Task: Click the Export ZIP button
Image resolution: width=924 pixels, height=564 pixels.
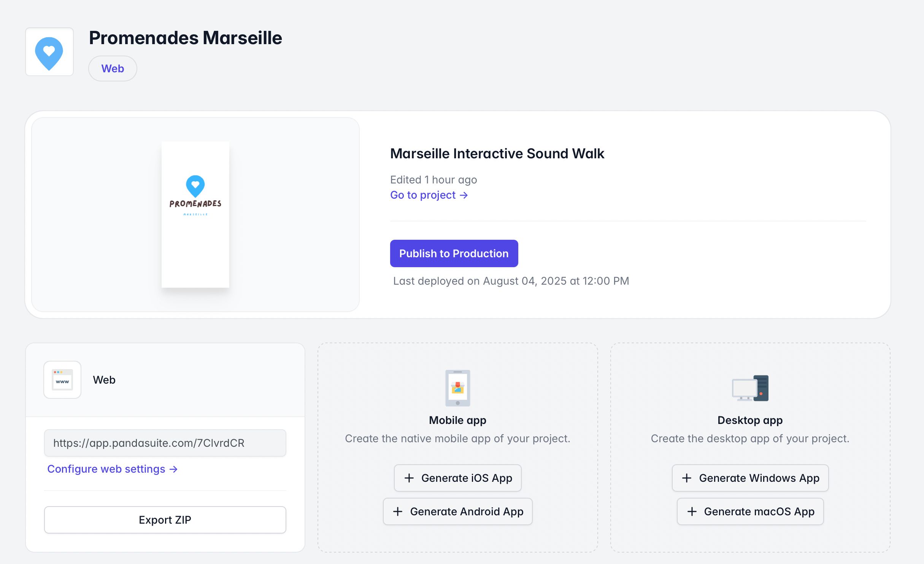Action: coord(165,520)
